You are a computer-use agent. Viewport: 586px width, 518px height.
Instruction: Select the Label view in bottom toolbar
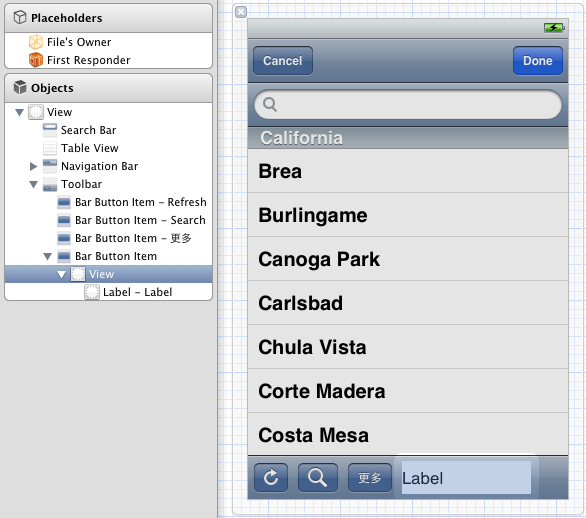466,478
